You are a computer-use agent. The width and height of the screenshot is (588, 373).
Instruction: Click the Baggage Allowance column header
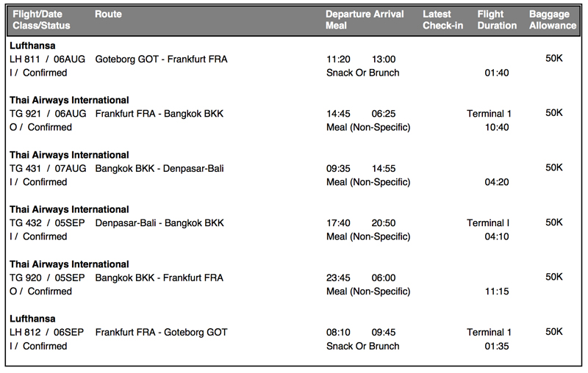553,20
